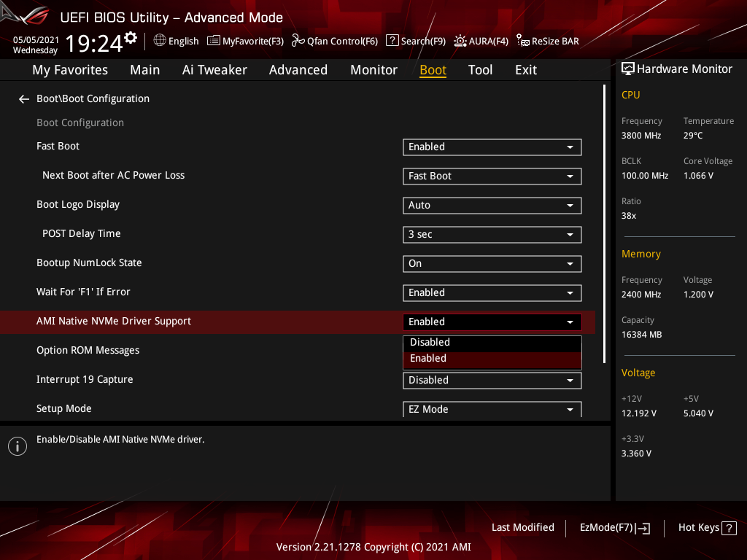Click Last Modified button

[522, 528]
